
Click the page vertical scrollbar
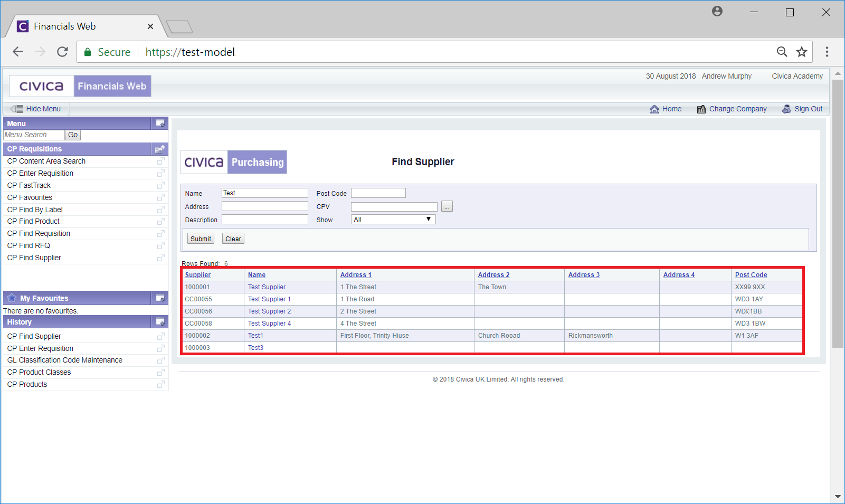coord(838,213)
